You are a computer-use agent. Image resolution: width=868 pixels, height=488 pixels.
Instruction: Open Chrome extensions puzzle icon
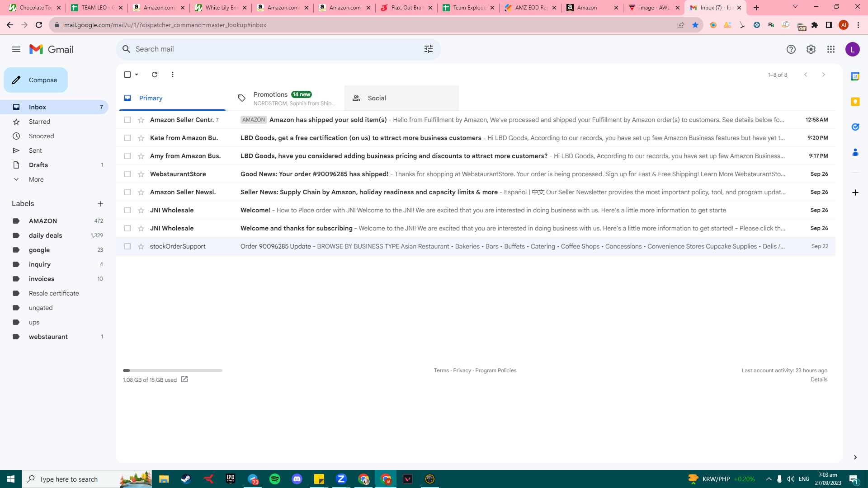pos(815,25)
